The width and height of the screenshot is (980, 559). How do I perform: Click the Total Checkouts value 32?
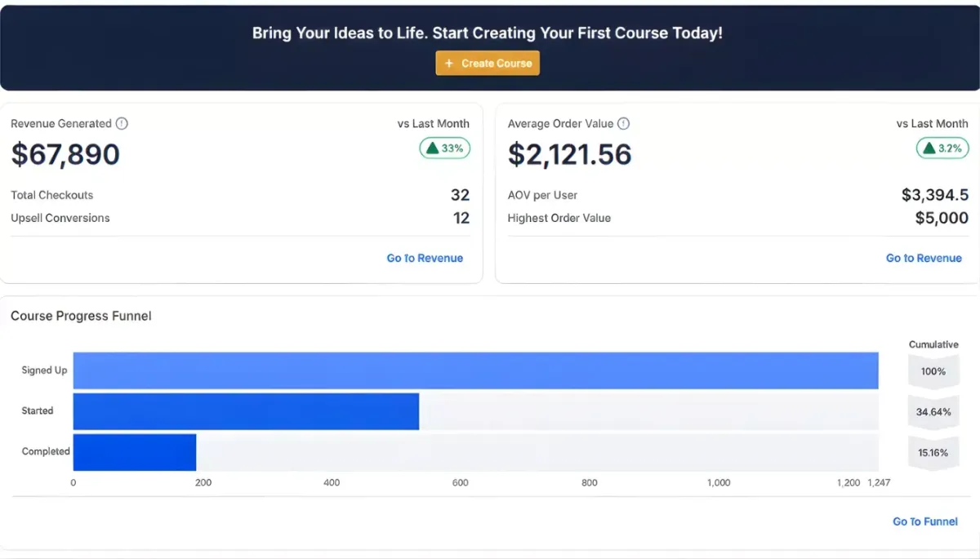click(460, 195)
